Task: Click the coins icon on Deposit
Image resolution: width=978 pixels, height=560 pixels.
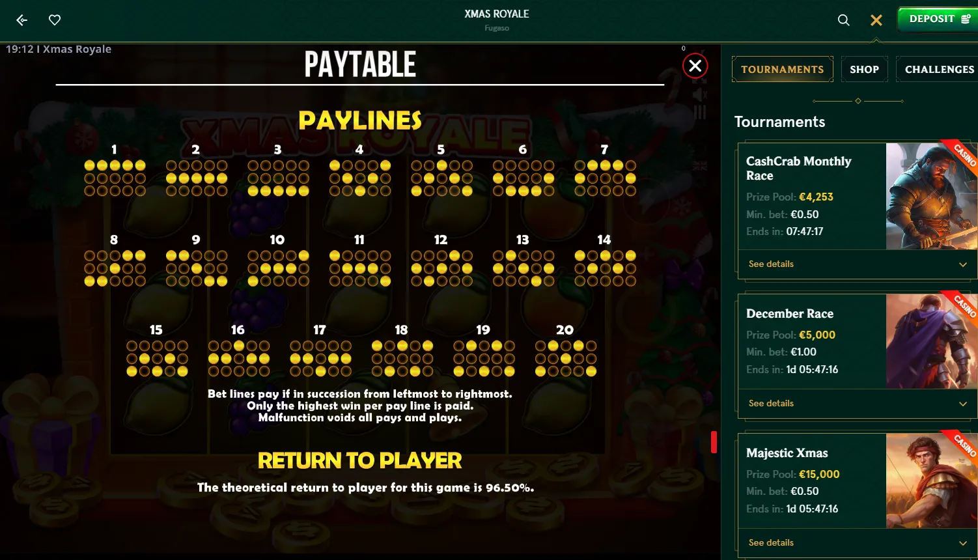Action: 966,19
